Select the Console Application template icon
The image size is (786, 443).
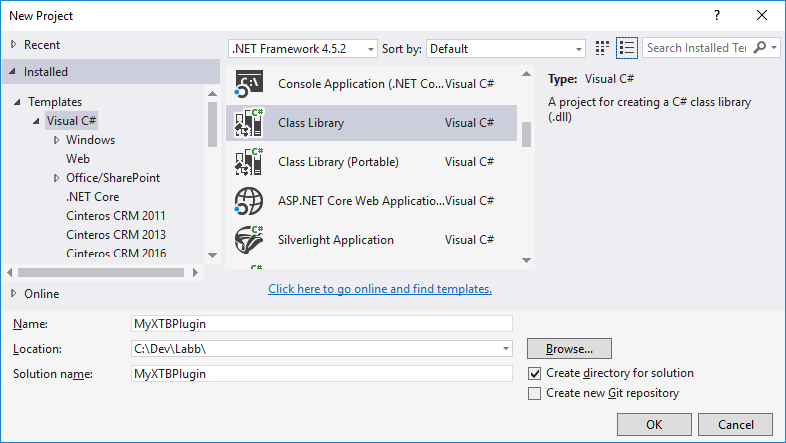(249, 84)
